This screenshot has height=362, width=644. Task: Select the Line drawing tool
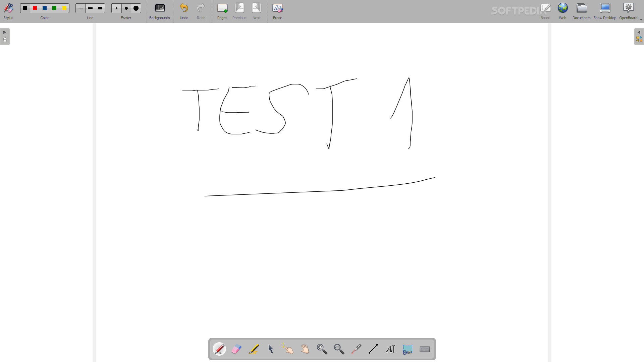tap(373, 349)
